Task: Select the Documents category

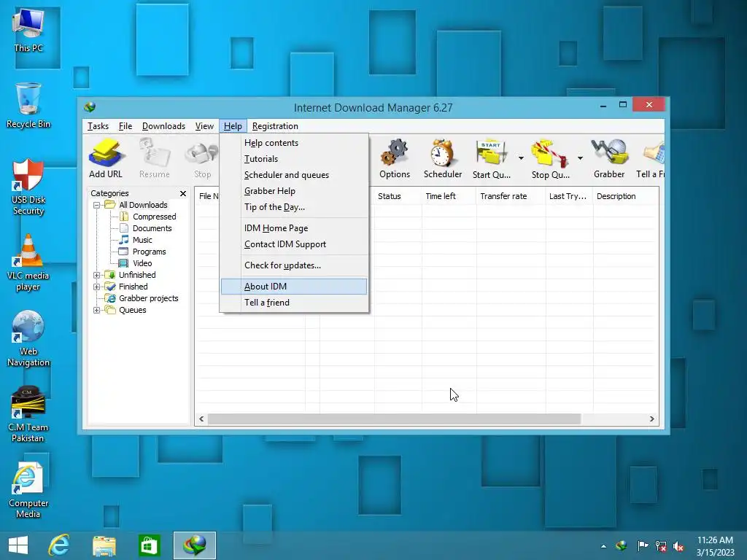Action: [x=152, y=228]
